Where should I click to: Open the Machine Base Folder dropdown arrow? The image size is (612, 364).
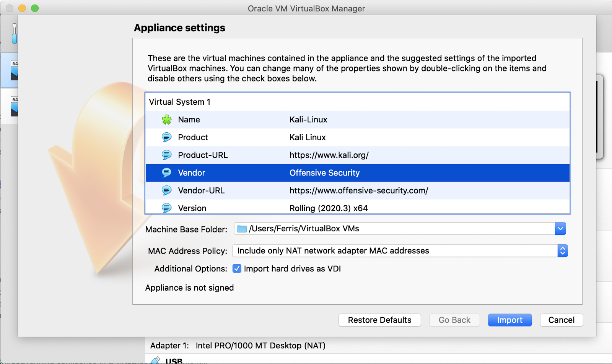560,229
